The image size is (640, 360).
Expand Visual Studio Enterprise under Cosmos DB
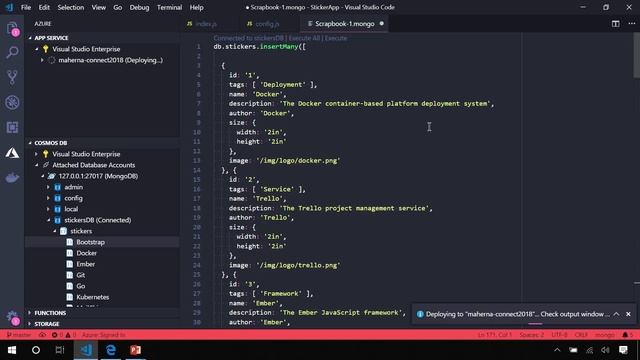click(x=36, y=154)
